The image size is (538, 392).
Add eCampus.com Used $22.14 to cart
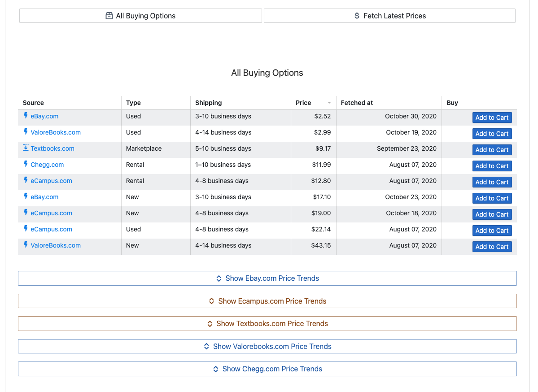[492, 231]
